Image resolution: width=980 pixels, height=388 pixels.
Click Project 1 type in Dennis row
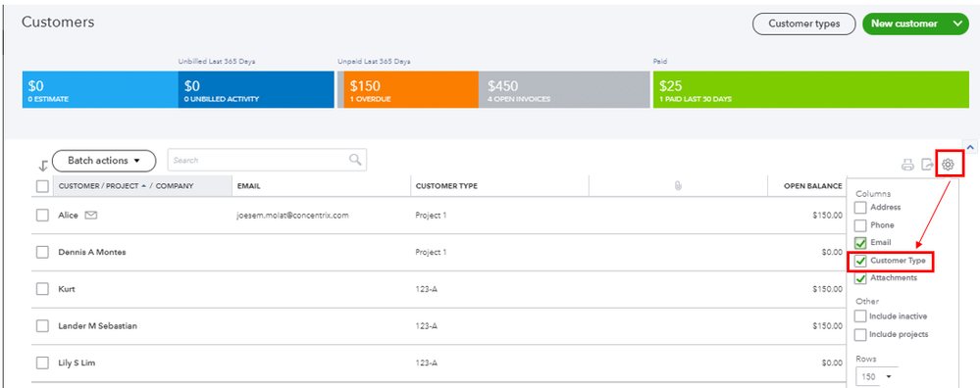[432, 253]
